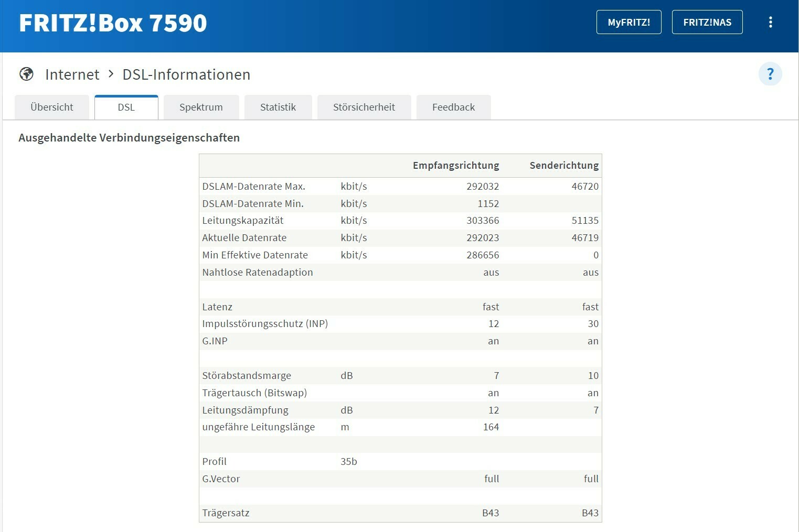Click the Impulsstörungsschutz (INP) label
This screenshot has width=799, height=532.
265,324
